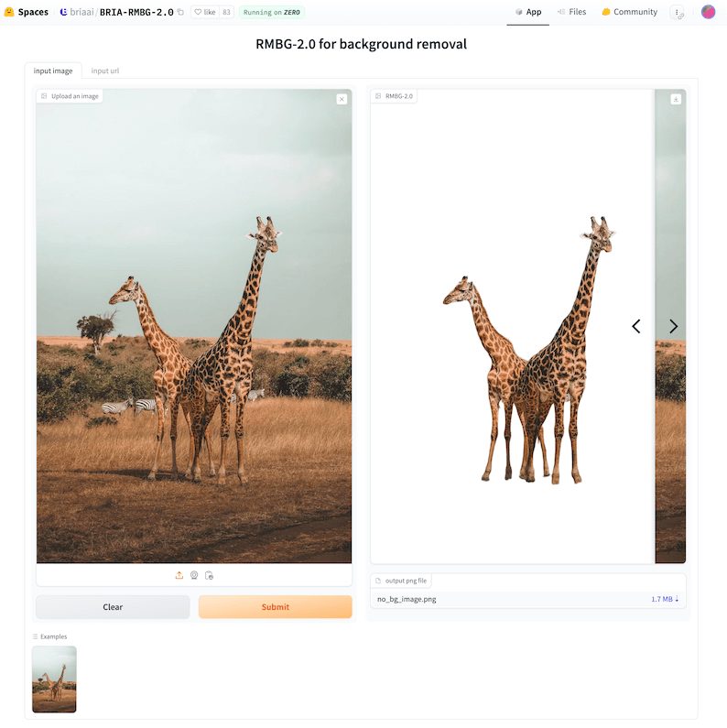Image resolution: width=727 pixels, height=728 pixels.
Task: Remove the uploaded giraffe image
Action: (x=342, y=99)
